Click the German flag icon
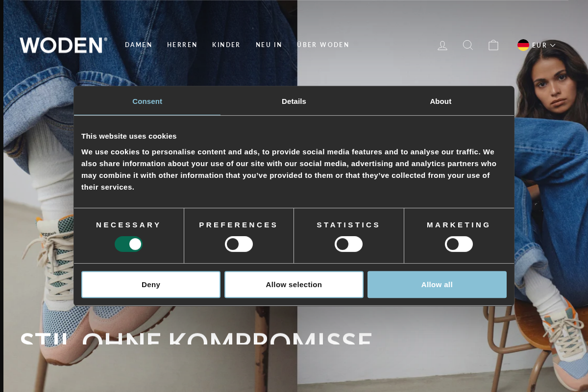Image resolution: width=588 pixels, height=392 pixels. [x=523, y=45]
